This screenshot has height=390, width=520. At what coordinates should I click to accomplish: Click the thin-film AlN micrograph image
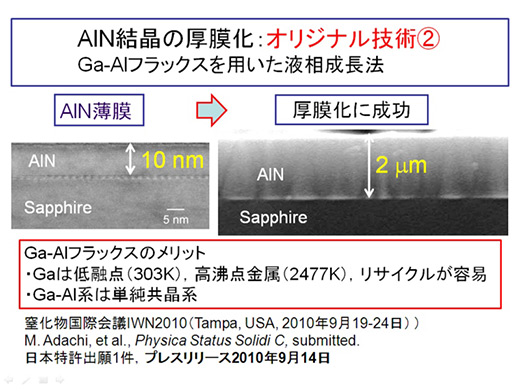tap(110, 186)
